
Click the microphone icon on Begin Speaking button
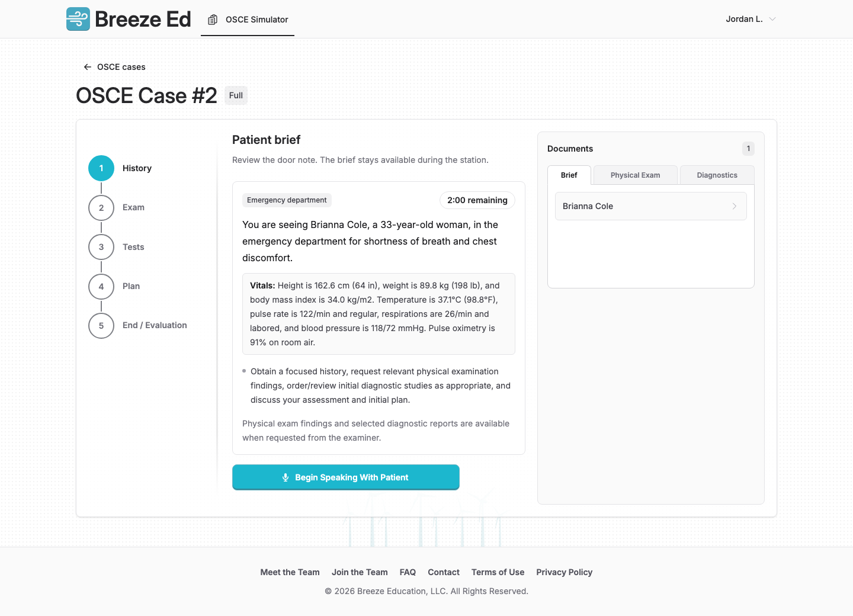pyautogui.click(x=286, y=477)
